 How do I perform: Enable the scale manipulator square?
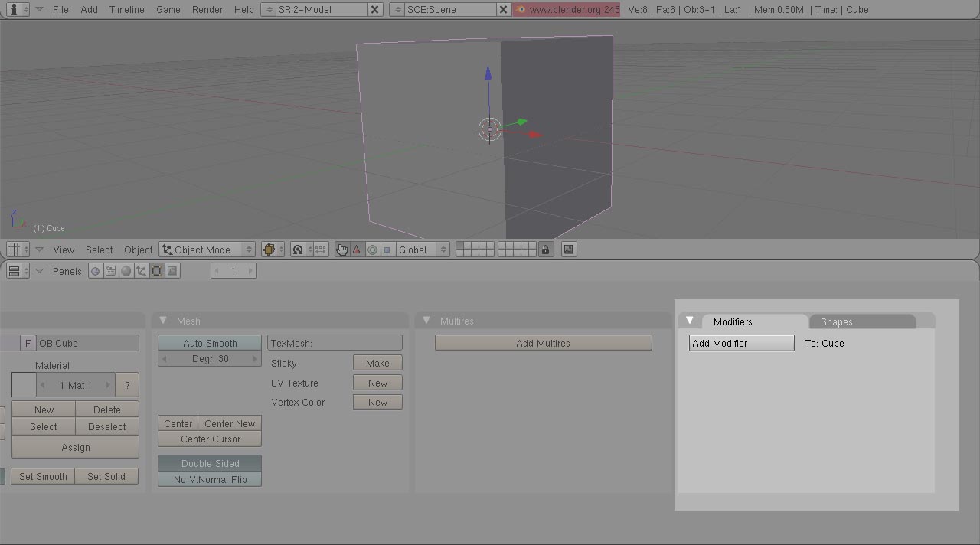click(387, 250)
